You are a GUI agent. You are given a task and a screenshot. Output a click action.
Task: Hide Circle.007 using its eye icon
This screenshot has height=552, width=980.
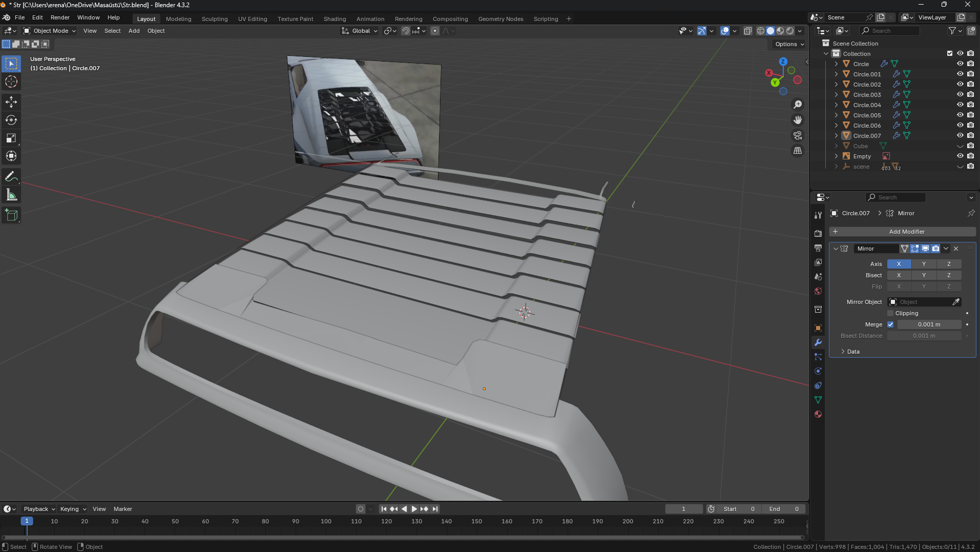pos(960,135)
